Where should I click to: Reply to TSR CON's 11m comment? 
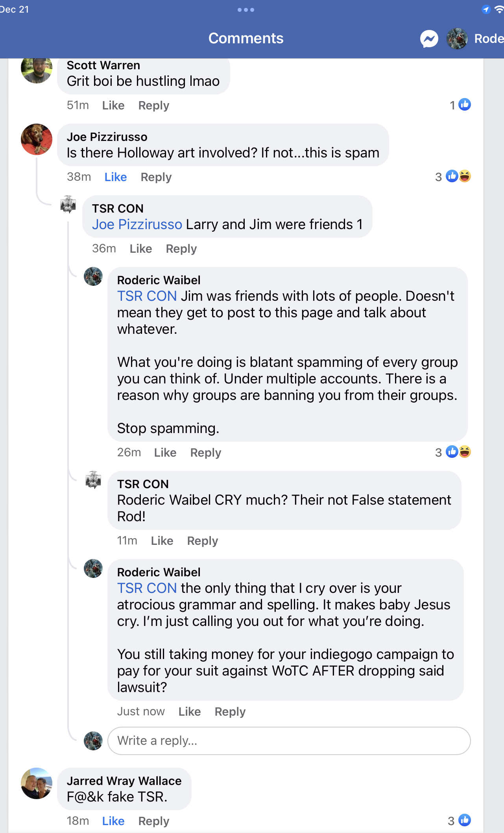coord(202,541)
